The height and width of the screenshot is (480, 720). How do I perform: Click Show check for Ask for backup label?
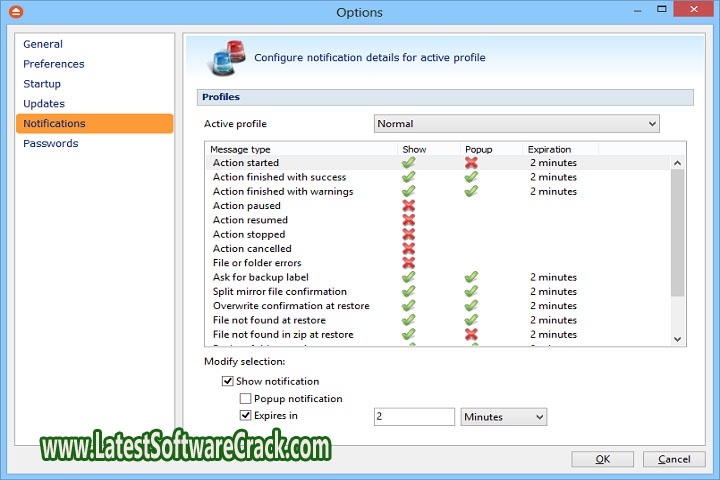pos(408,277)
